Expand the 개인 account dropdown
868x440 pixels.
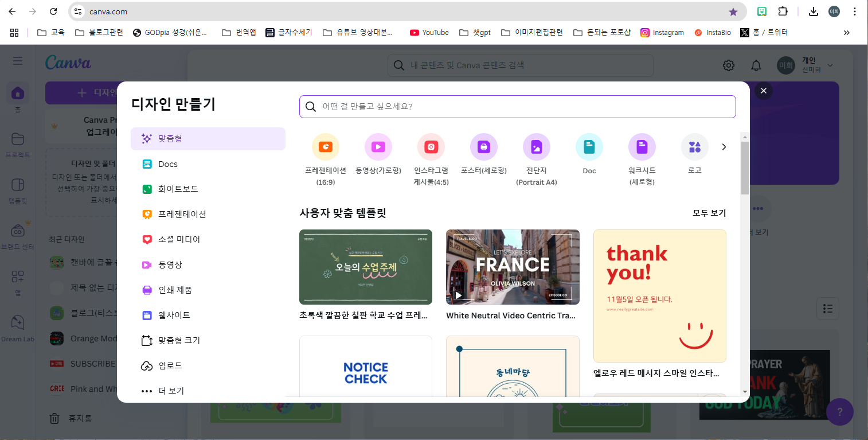806,65
